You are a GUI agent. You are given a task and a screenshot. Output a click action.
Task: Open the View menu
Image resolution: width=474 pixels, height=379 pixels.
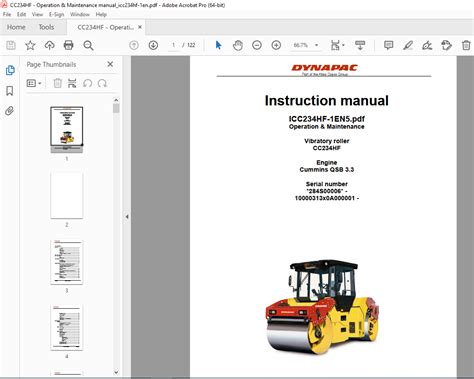coord(37,14)
